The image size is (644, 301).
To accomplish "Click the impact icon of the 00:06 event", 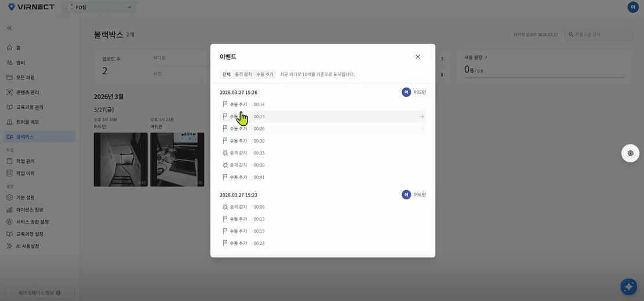I will click(225, 207).
